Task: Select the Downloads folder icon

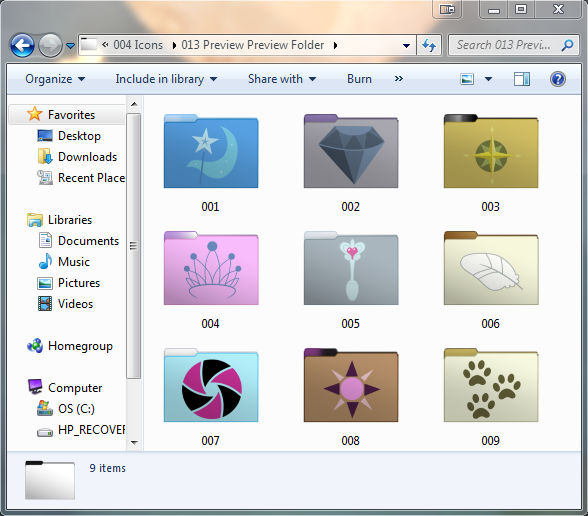Action: point(45,156)
